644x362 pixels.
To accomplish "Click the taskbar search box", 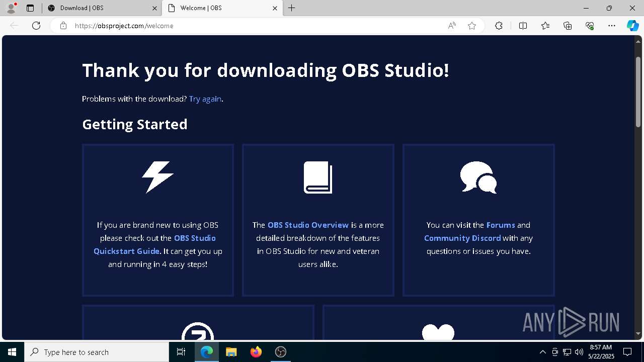I will (x=97, y=352).
